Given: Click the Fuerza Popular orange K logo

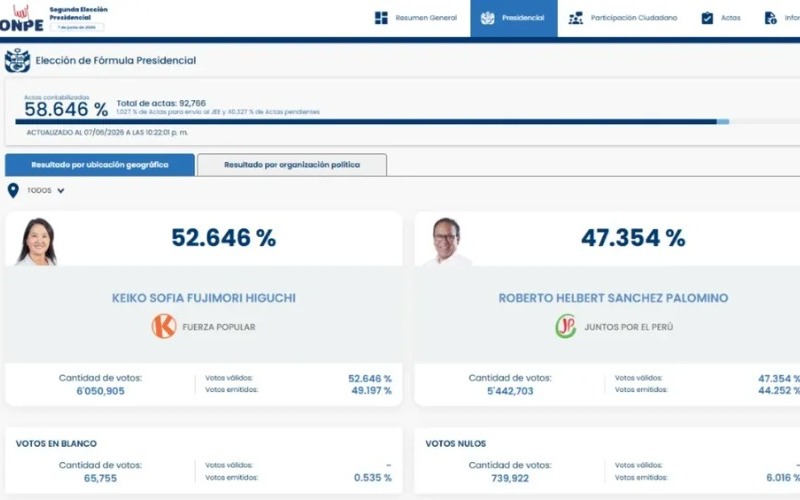Looking at the screenshot, I should tap(164, 327).
